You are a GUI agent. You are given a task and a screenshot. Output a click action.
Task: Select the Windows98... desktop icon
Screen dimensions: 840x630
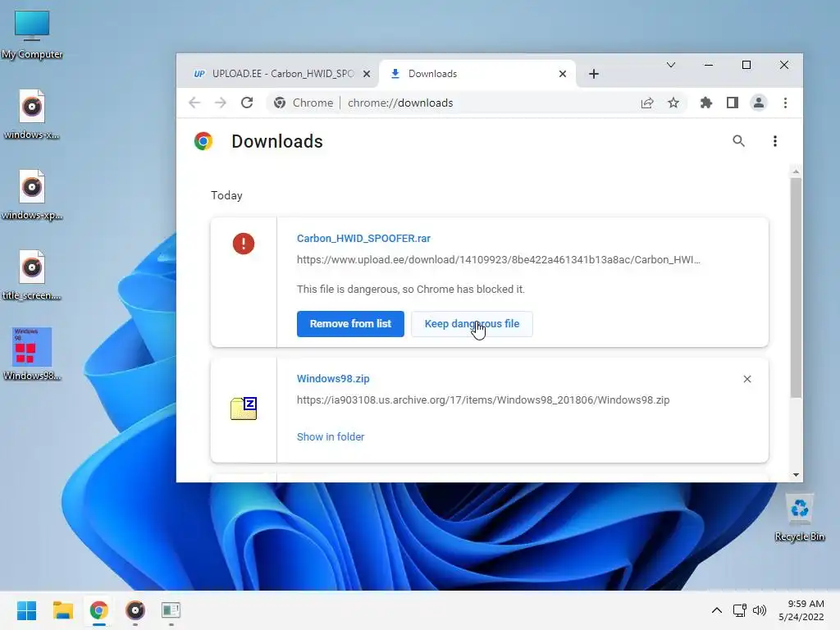pos(32,354)
